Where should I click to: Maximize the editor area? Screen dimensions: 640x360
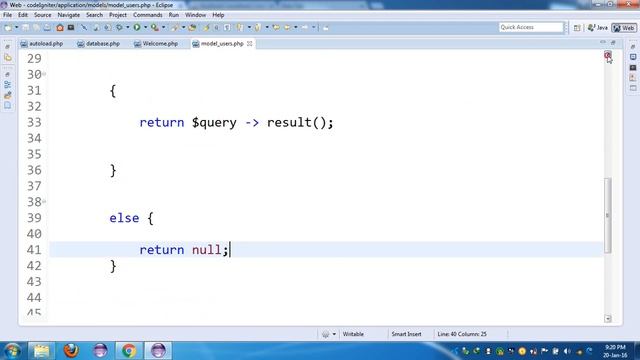613,42
